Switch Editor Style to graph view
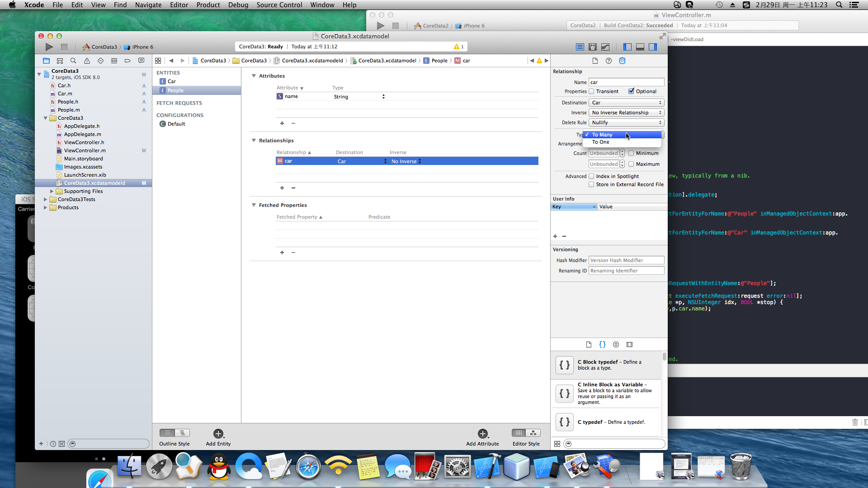 tap(533, 433)
